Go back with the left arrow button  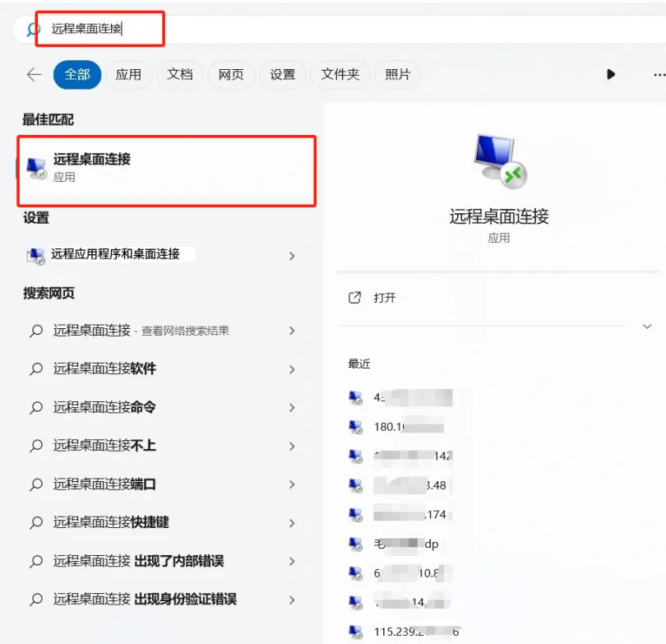click(34, 75)
